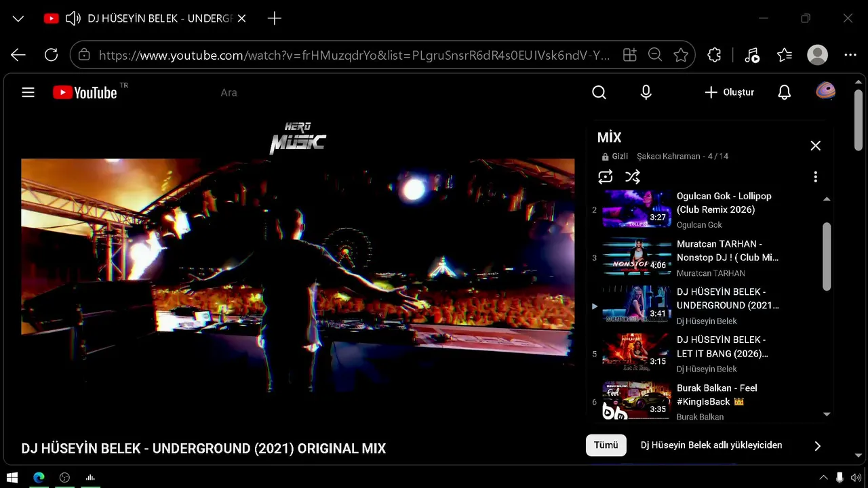This screenshot has width=868, height=488.
Task: Open the system tray volume icon
Action: click(856, 478)
